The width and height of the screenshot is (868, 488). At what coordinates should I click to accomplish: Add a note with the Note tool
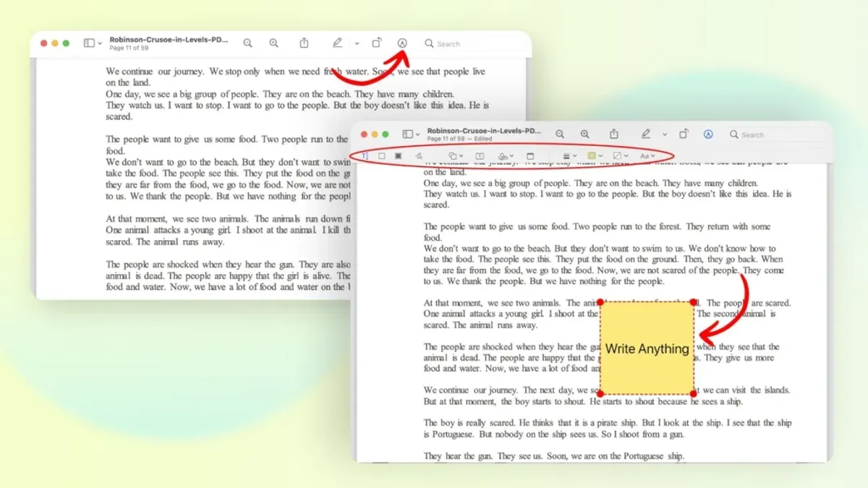tap(530, 155)
